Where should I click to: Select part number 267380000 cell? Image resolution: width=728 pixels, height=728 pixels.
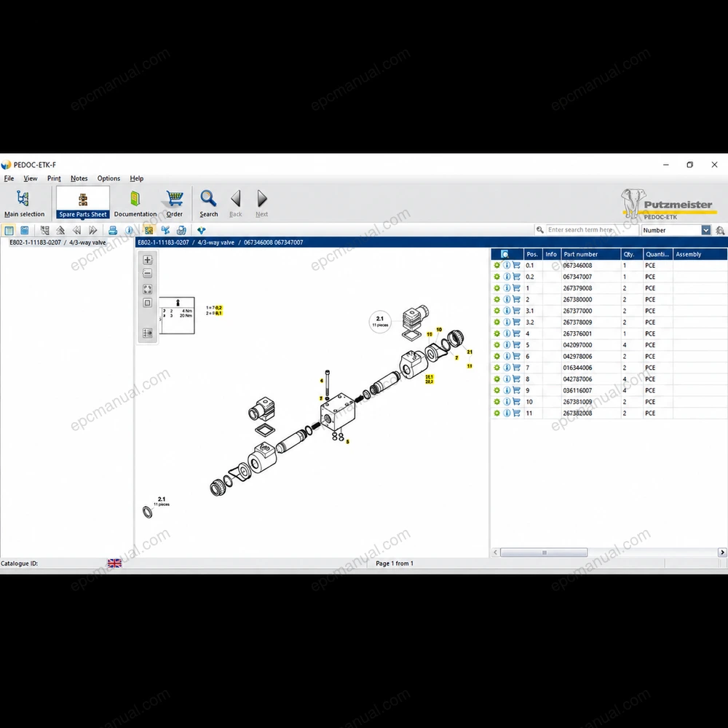point(590,299)
